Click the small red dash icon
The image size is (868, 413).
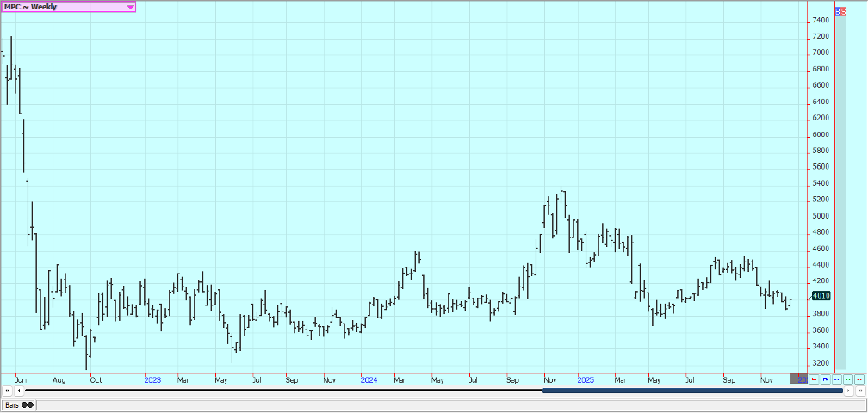point(859,379)
